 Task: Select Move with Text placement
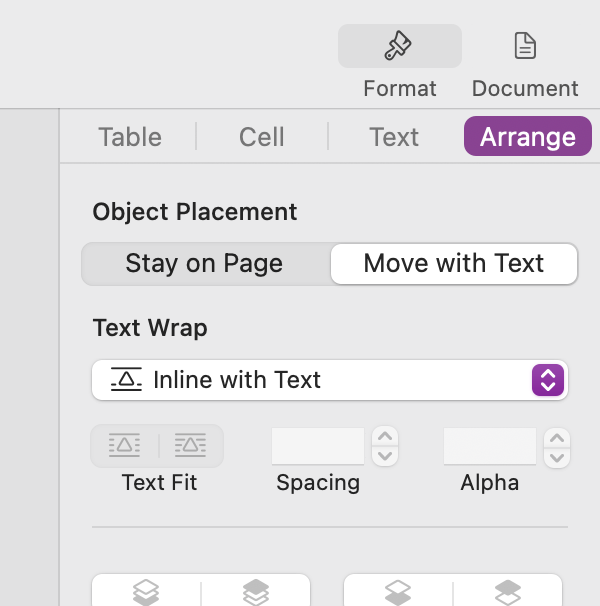[x=453, y=264]
